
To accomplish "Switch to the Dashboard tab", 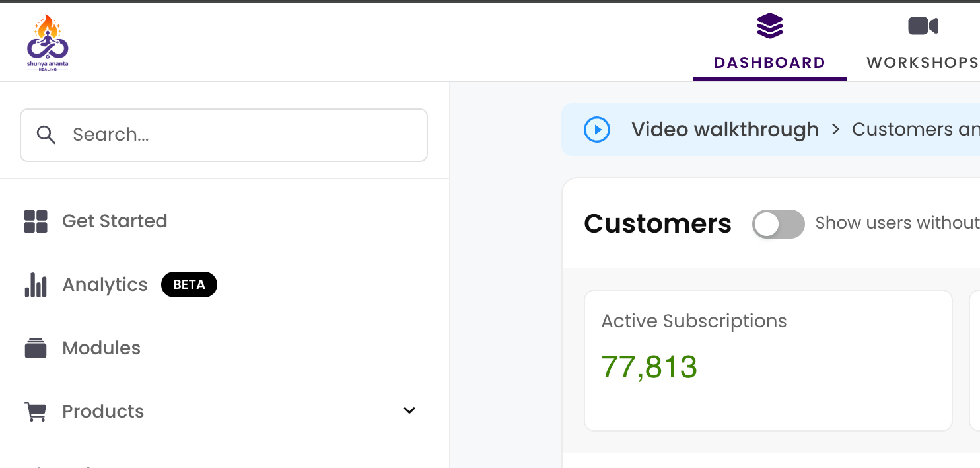I will coord(769,63).
